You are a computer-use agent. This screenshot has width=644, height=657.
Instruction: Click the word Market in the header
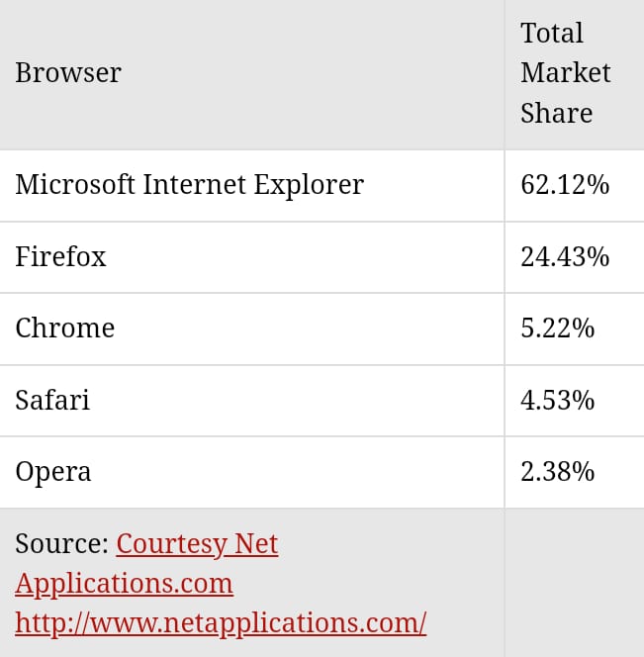[565, 73]
